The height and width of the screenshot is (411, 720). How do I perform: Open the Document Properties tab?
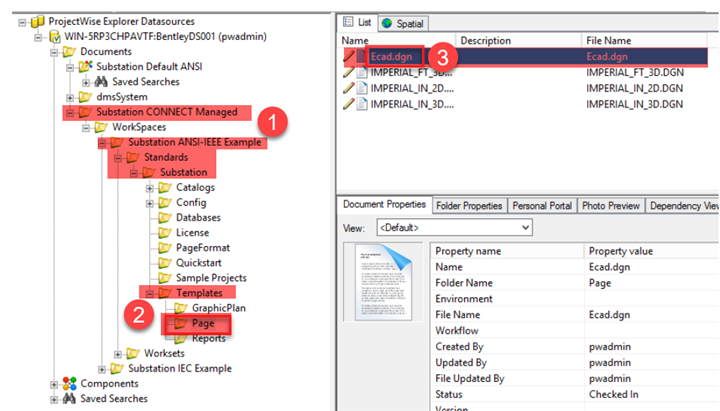coord(385,205)
